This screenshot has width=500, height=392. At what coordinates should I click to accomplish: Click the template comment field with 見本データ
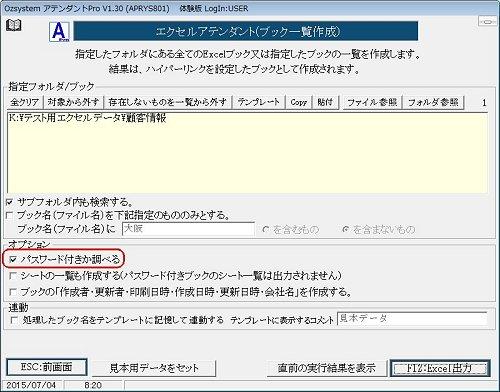[412, 319]
